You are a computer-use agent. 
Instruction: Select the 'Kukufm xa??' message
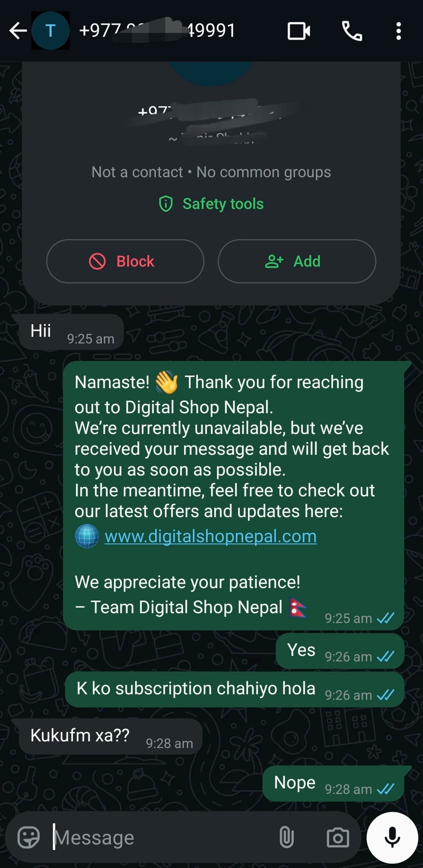[x=111, y=736]
